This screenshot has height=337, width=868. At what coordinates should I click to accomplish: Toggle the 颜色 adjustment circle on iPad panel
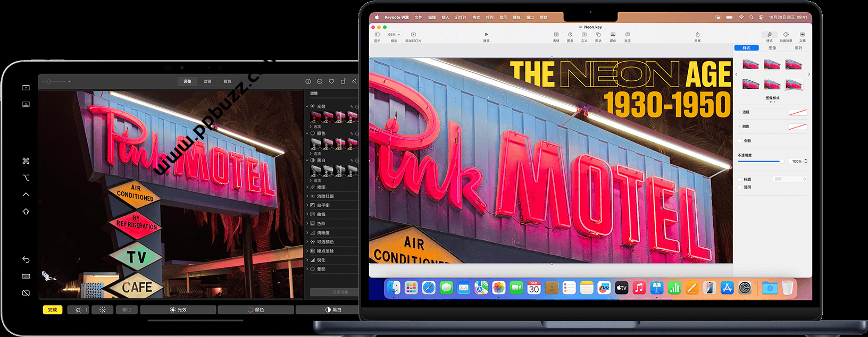pyautogui.click(x=313, y=133)
